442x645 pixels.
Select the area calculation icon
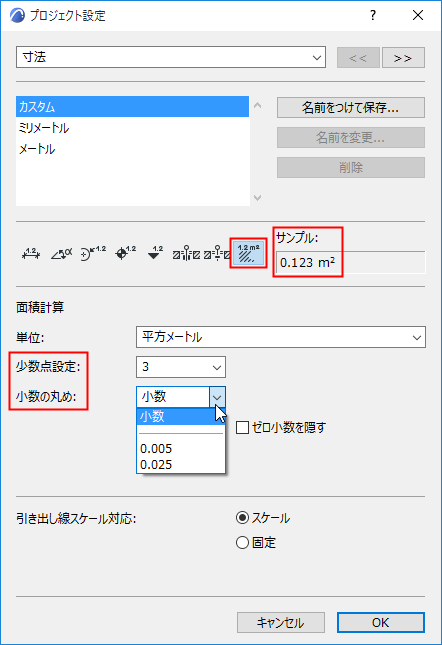pos(248,253)
